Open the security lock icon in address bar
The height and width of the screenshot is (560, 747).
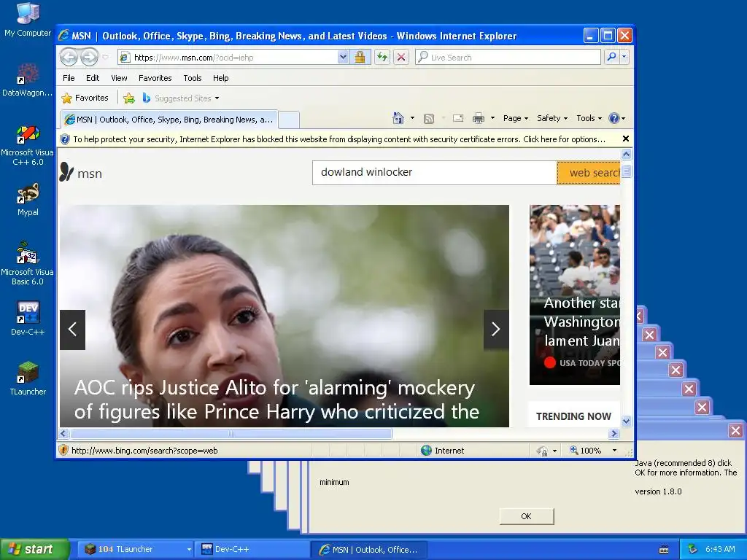360,58
